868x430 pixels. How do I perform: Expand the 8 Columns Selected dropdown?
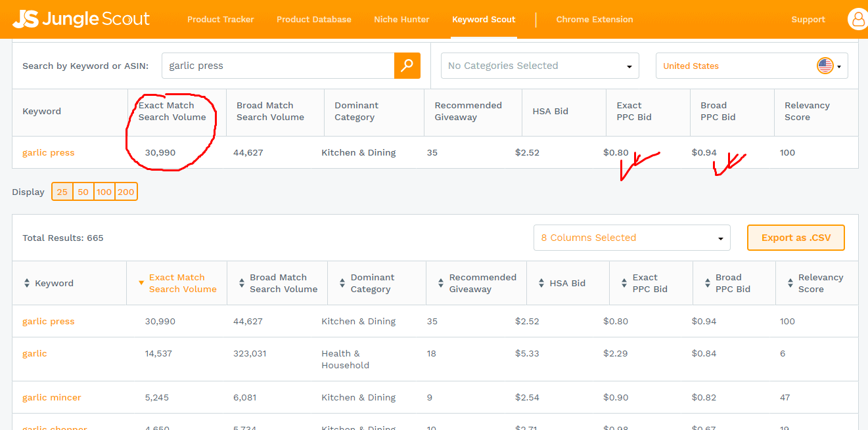632,238
